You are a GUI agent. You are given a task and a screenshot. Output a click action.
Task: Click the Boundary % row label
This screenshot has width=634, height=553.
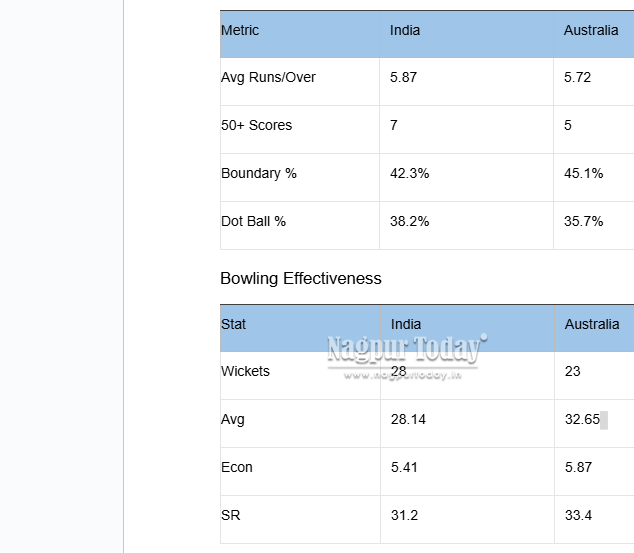(259, 174)
